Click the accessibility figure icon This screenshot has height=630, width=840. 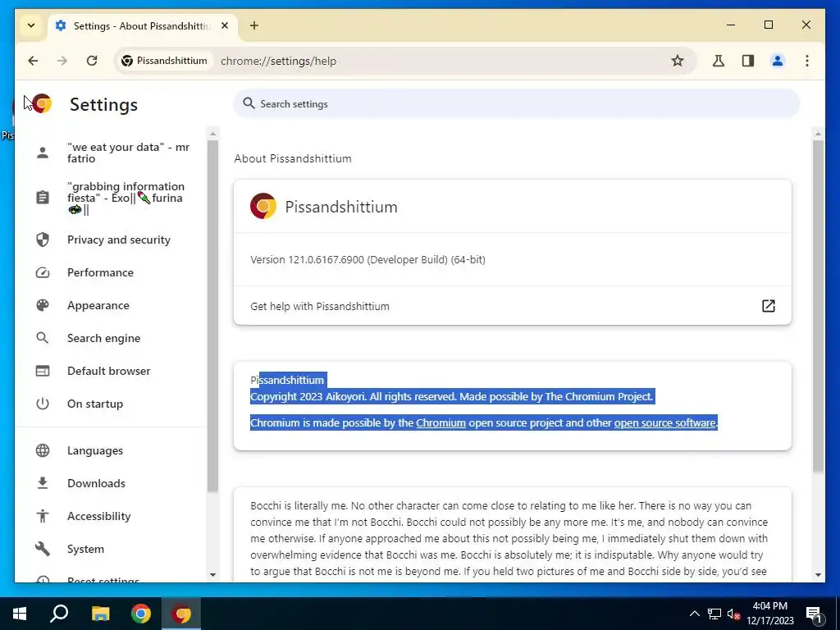pyautogui.click(x=43, y=516)
